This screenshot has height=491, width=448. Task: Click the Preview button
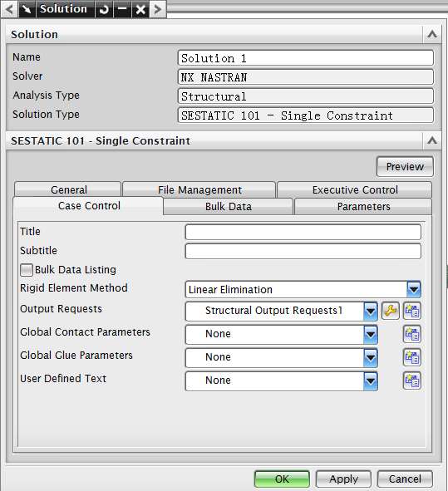tap(405, 167)
